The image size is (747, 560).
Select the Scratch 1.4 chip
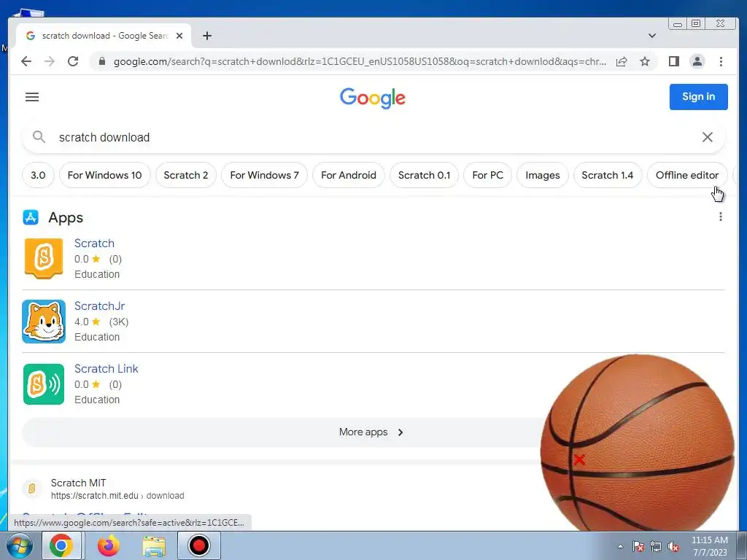tap(608, 175)
